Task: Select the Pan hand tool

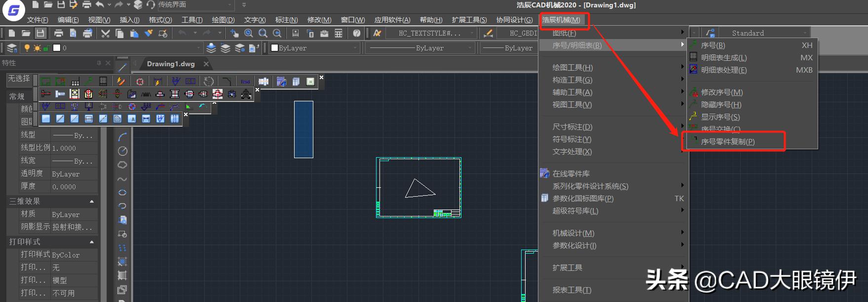Action: coord(234,33)
